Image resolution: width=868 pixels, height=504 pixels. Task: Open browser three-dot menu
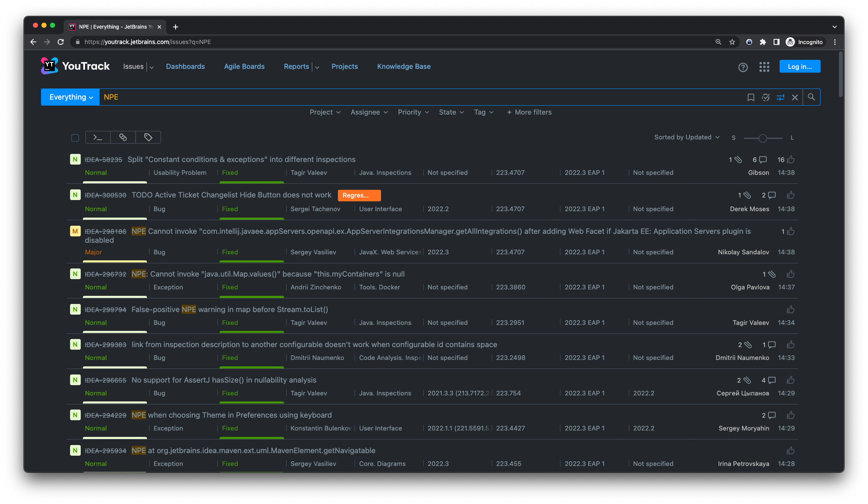point(835,42)
